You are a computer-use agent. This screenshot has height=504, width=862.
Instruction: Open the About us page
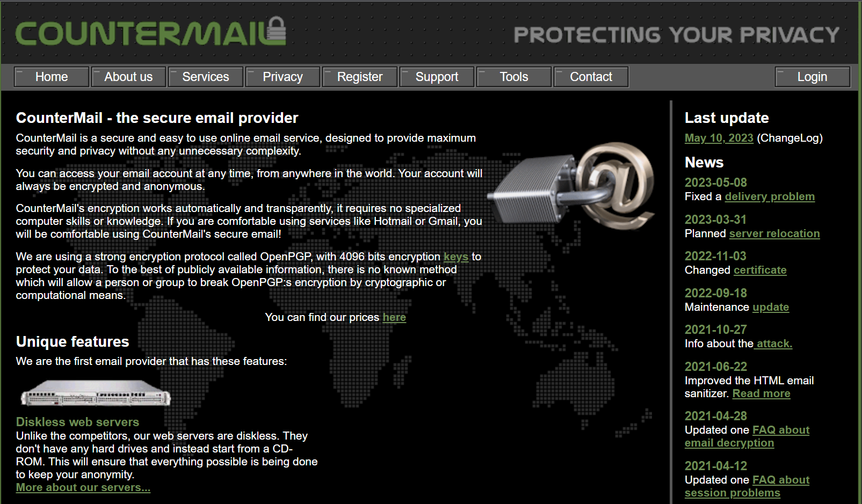coord(128,77)
